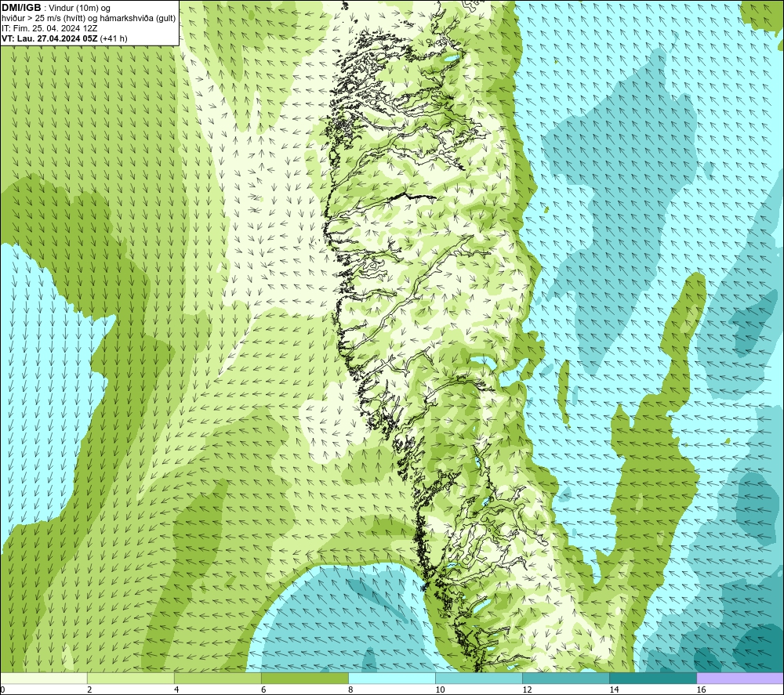784x695 pixels.
Task: Click the "(+41 h)" forecast offset text
Action: click(114, 38)
